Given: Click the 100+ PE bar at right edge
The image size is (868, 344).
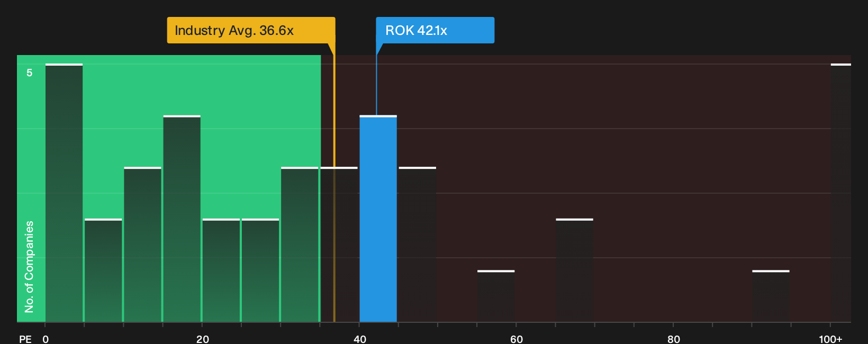Looking at the screenshot, I should 840,193.
